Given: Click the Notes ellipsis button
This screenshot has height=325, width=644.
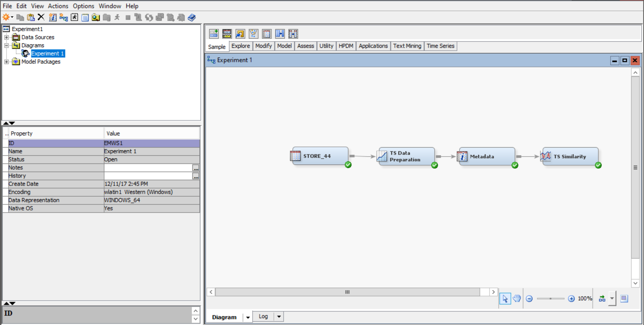Looking at the screenshot, I should click(196, 168).
